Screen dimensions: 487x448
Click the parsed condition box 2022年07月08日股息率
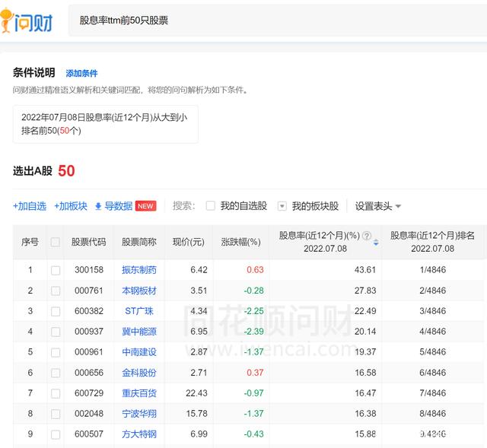coord(106,124)
